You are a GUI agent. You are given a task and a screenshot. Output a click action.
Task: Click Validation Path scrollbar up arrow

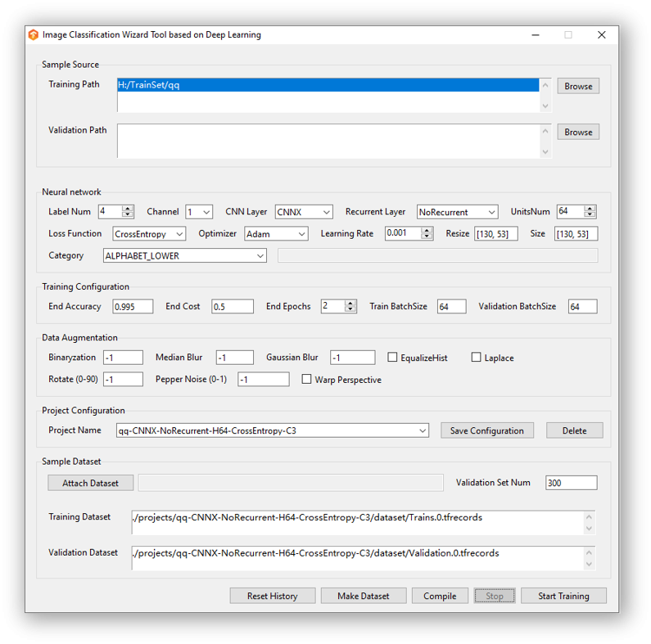[x=545, y=131]
